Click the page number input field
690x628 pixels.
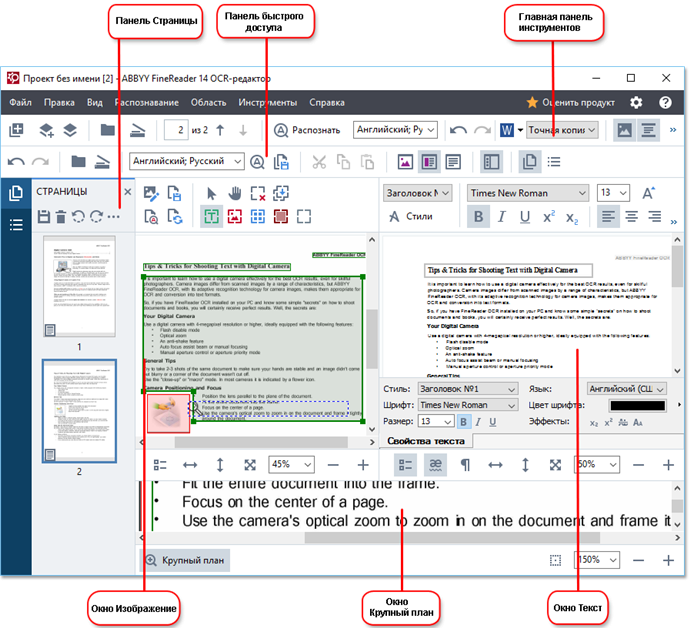(x=176, y=130)
